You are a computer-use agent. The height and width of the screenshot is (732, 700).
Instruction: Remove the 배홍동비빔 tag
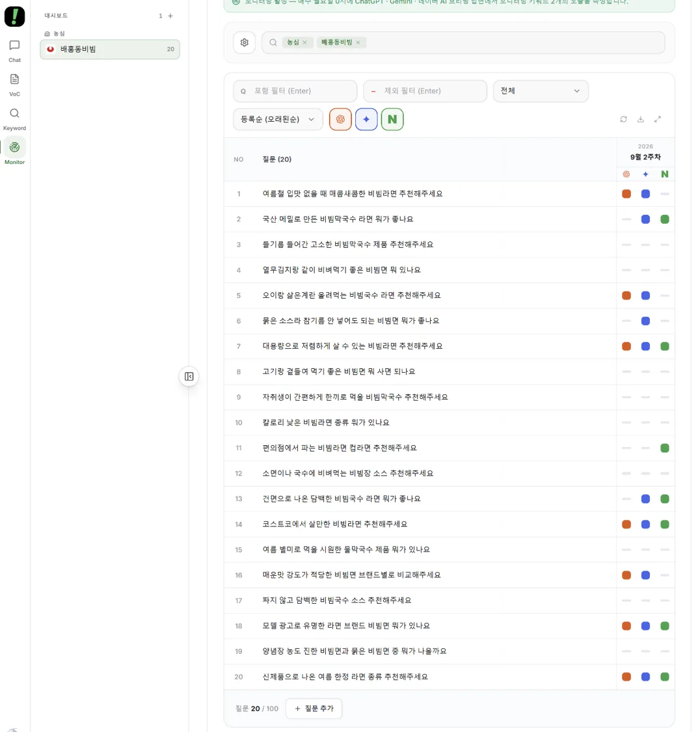coord(358,42)
